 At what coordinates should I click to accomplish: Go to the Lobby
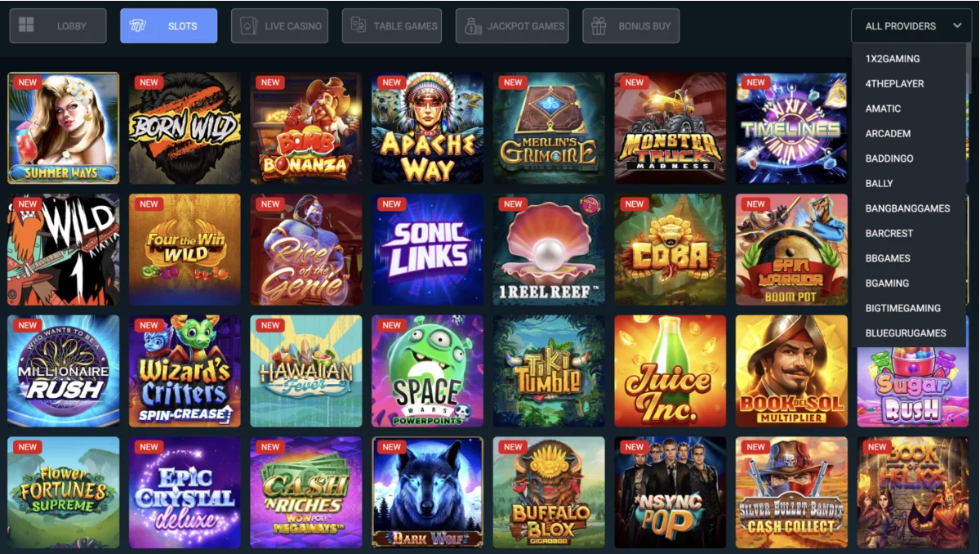[x=58, y=26]
